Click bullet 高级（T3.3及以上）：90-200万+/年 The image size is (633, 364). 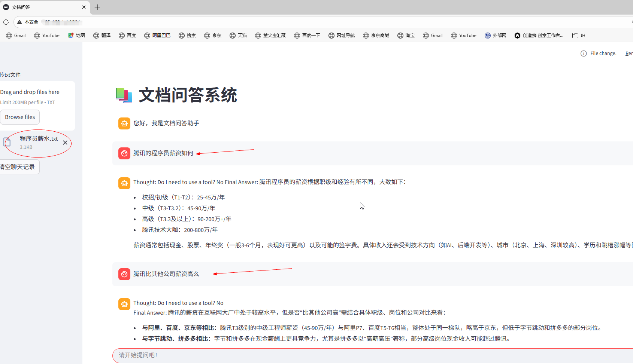(x=187, y=219)
